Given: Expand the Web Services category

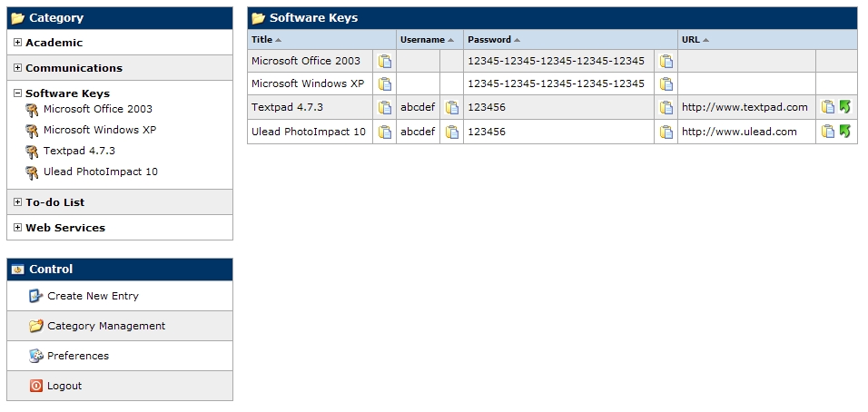Looking at the screenshot, I should coord(18,227).
